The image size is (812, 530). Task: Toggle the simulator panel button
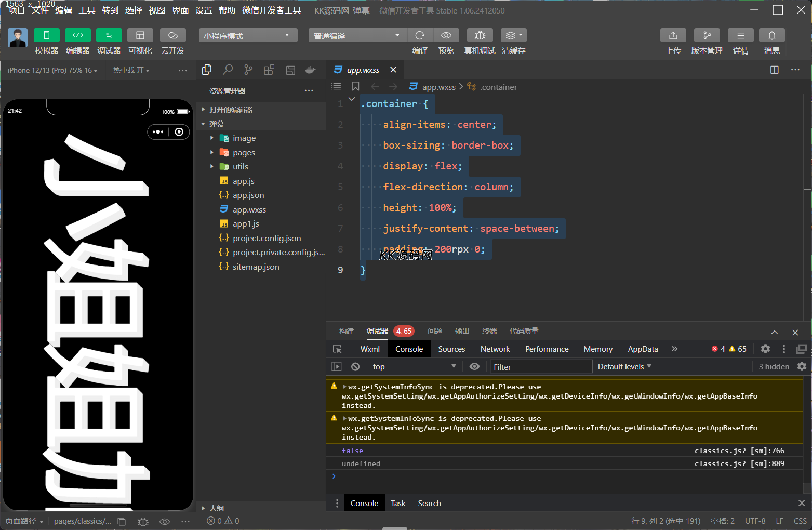[47, 35]
